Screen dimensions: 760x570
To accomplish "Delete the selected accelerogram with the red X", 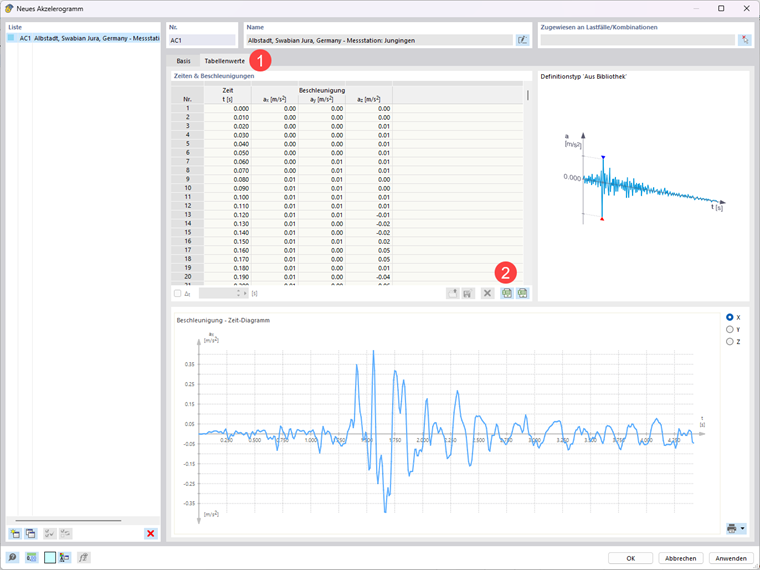I will coord(151,534).
